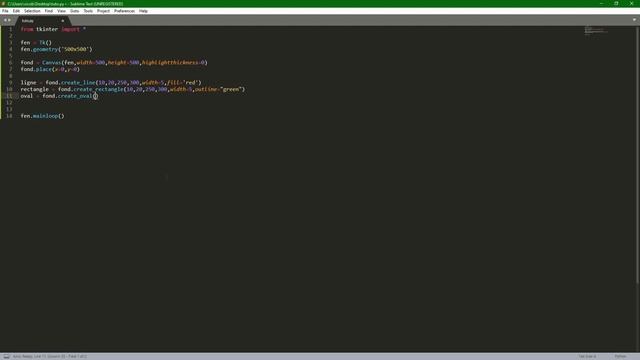640x360 pixels.
Task: Close the Sublime Text window
Action: point(631,3)
